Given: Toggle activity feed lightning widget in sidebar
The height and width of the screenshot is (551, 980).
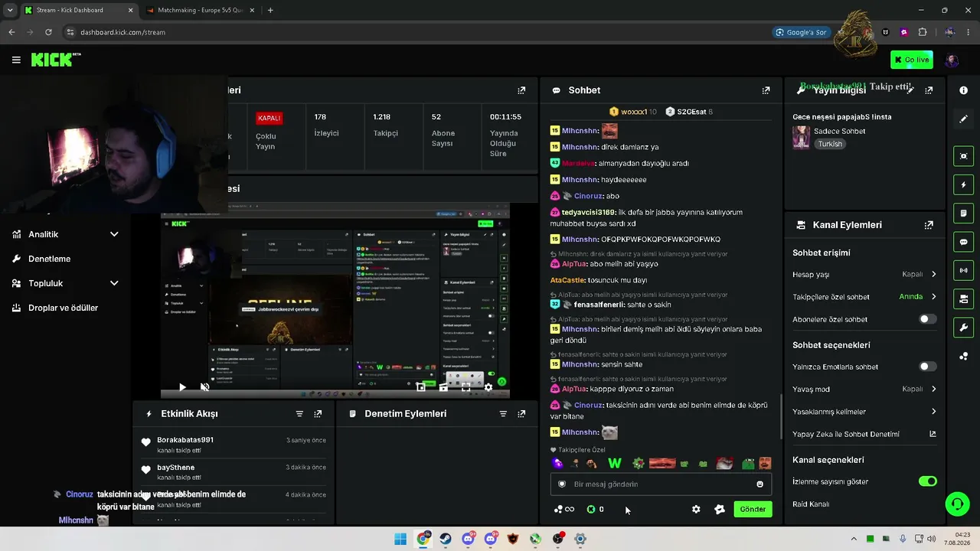Looking at the screenshot, I should [x=963, y=184].
